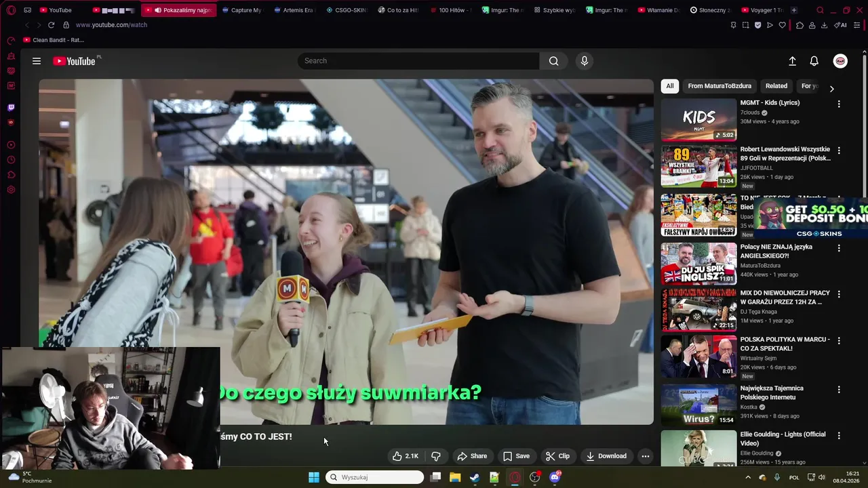868x488 pixels.
Task: Open Windows Start menu
Action: tap(314, 477)
